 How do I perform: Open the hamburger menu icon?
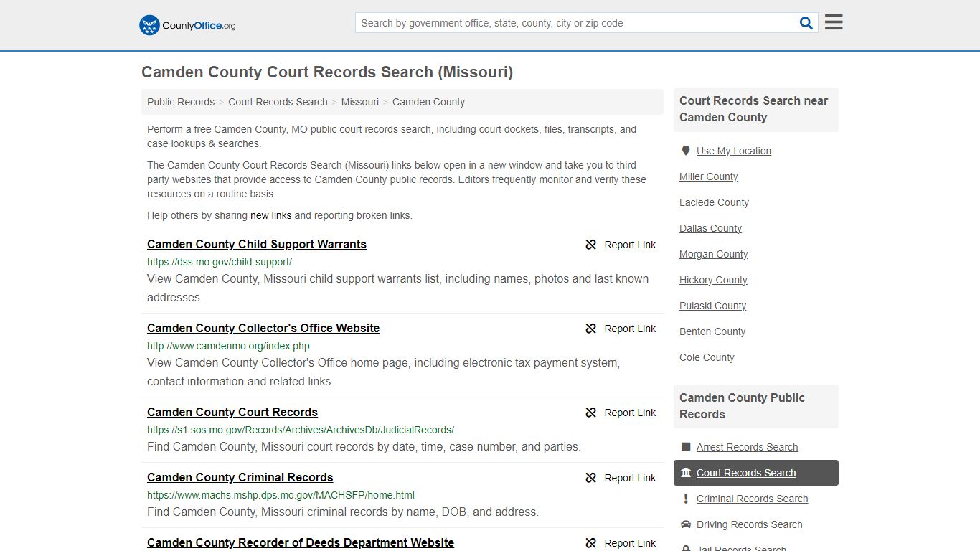834,22
